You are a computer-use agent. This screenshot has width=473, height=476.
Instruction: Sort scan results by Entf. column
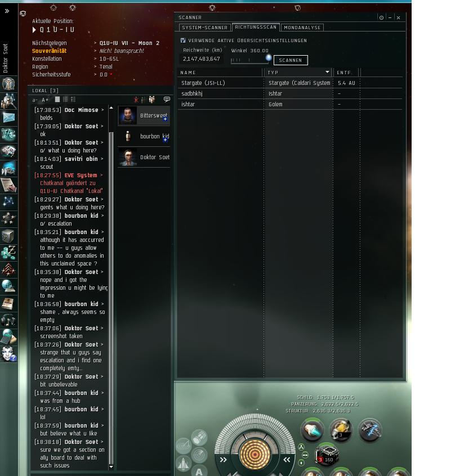coord(346,73)
